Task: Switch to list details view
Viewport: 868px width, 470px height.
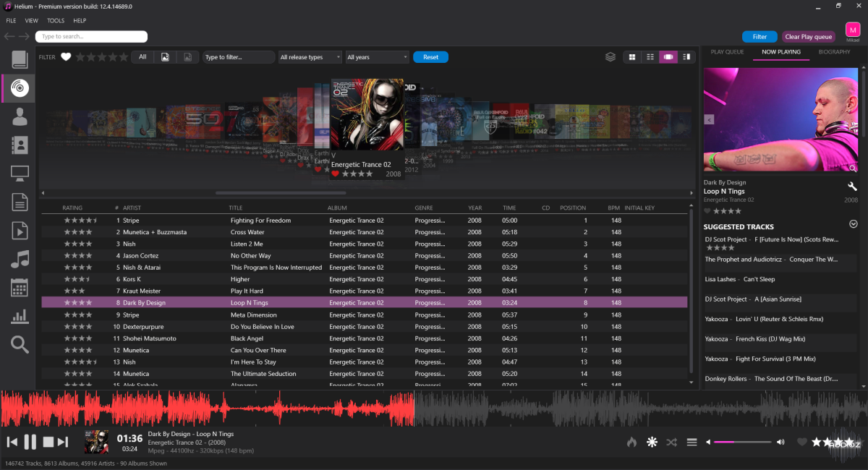Action: [650, 57]
